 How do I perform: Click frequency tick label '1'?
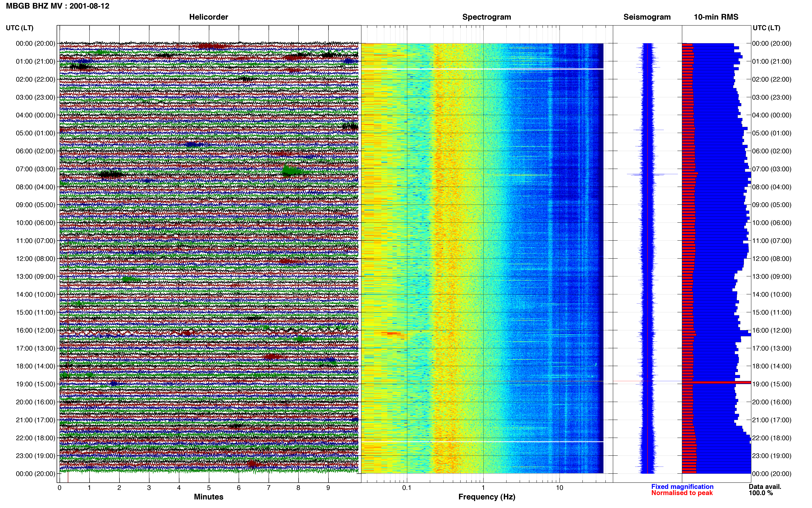[483, 488]
